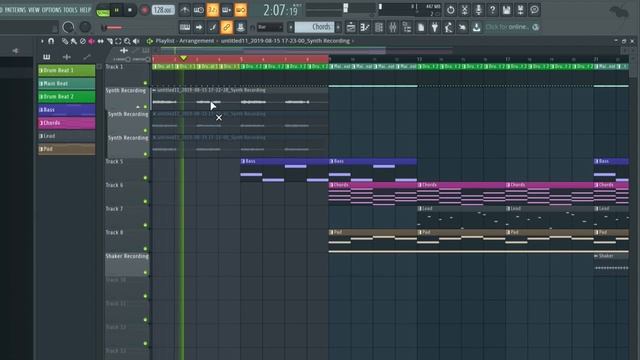Viewport: 640px width, 360px height.
Task: Click the arrow left of Chords pattern selector
Action: pos(291,27)
